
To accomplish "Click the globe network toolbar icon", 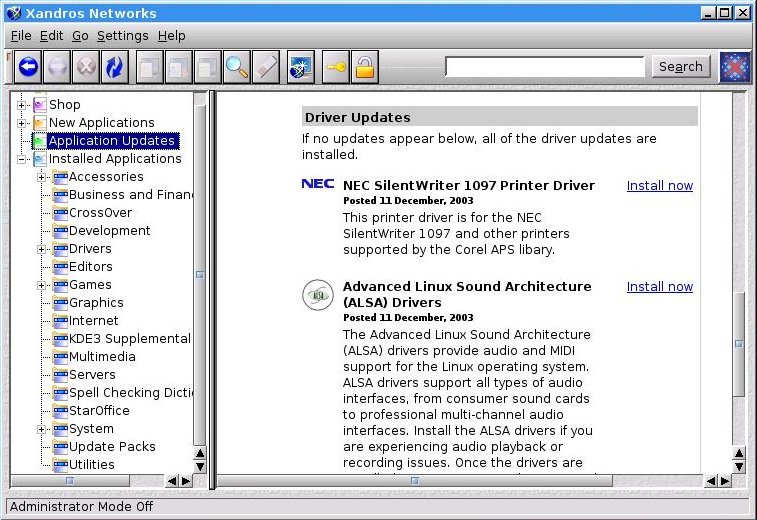I will (x=301, y=67).
